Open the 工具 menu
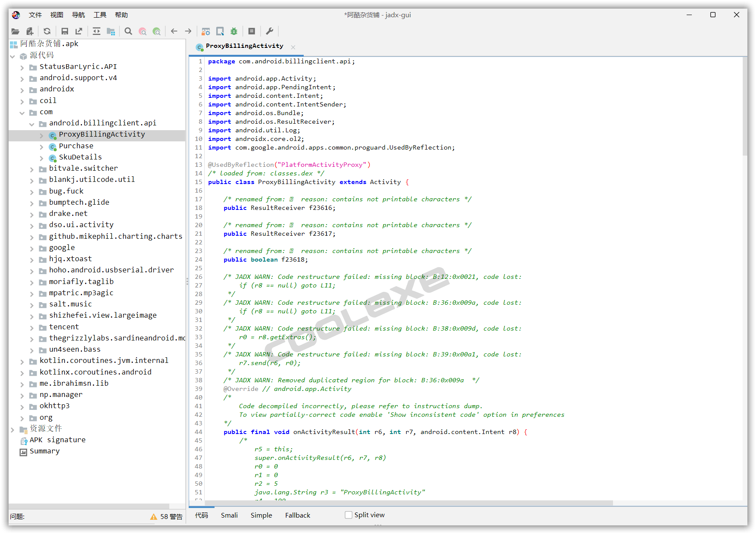The image size is (756, 534). [x=100, y=14]
